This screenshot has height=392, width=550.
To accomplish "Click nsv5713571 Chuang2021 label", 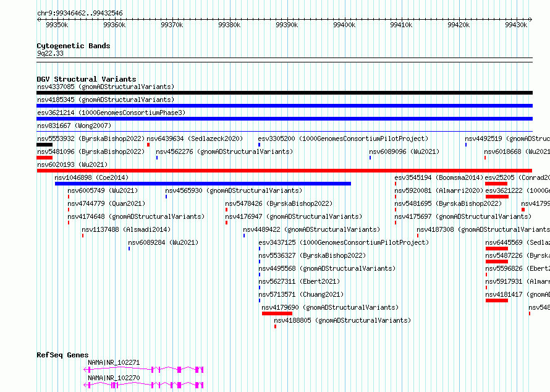I will click(301, 294).
